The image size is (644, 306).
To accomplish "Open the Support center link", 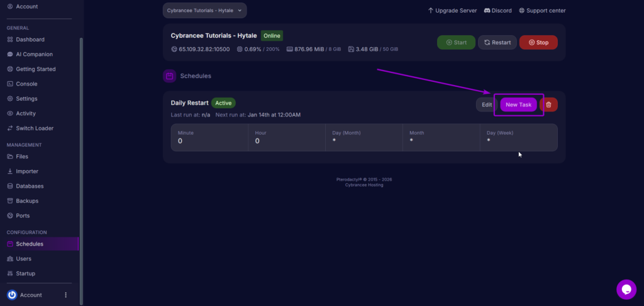I will tap(542, 11).
